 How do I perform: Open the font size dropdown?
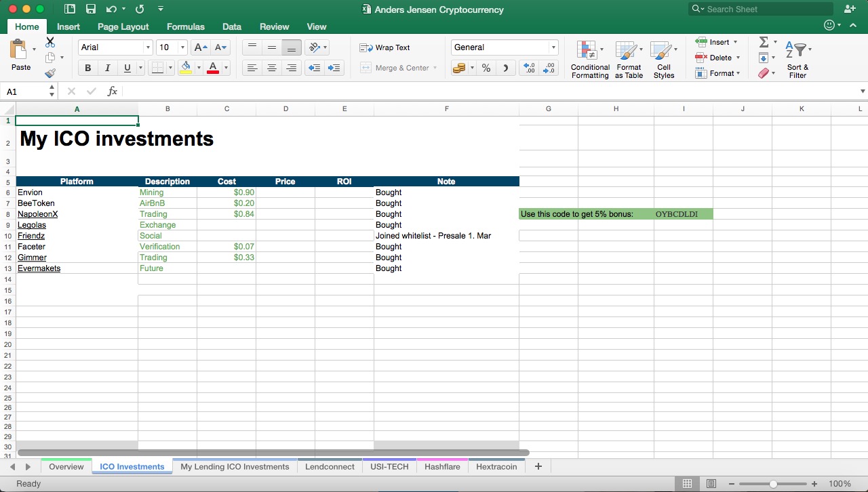point(182,47)
